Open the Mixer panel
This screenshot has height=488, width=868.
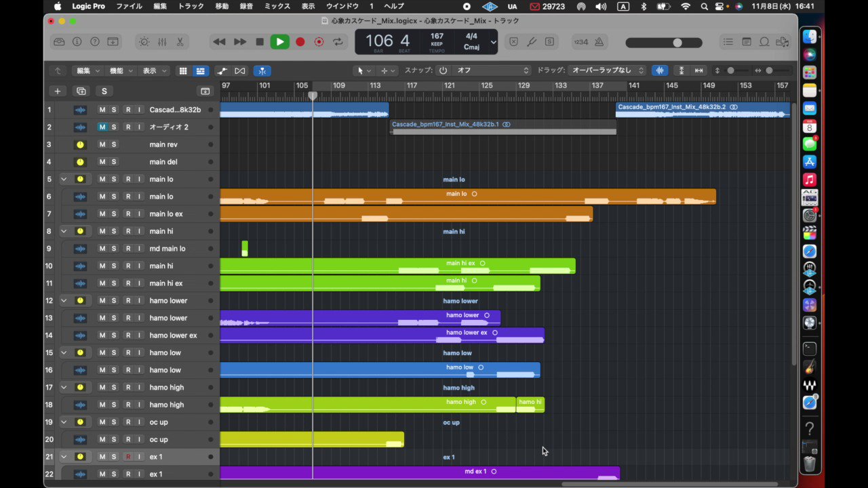pyautogui.click(x=162, y=42)
